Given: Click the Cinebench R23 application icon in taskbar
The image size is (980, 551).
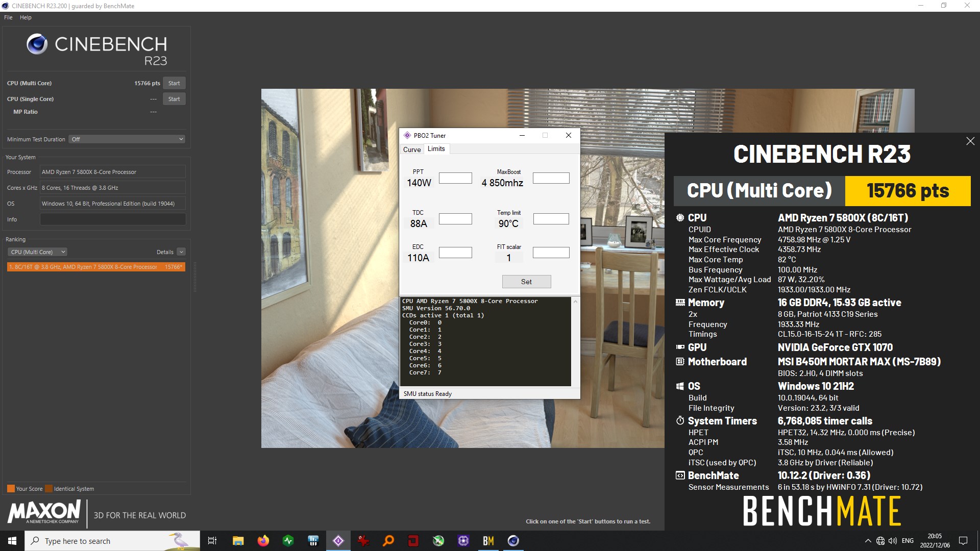Looking at the screenshot, I should coord(513,540).
